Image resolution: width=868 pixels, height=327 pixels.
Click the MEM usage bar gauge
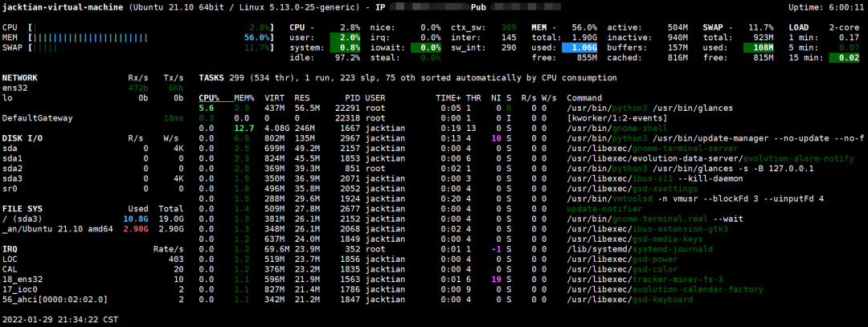(150, 38)
